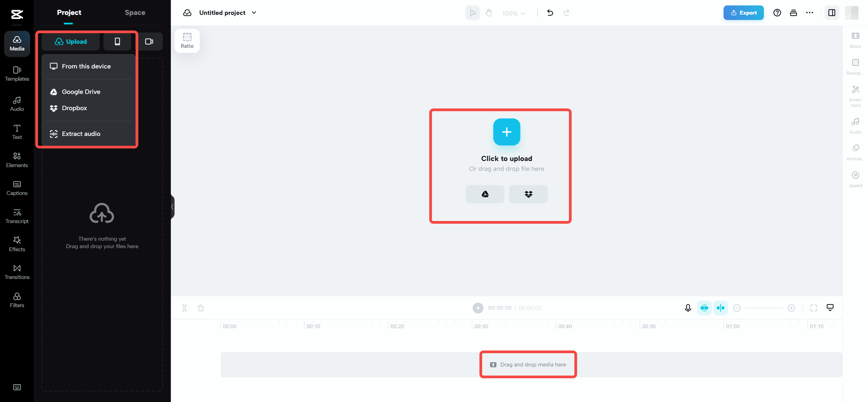
Task: Select the Transcript tool in sidebar
Action: pyautogui.click(x=17, y=215)
